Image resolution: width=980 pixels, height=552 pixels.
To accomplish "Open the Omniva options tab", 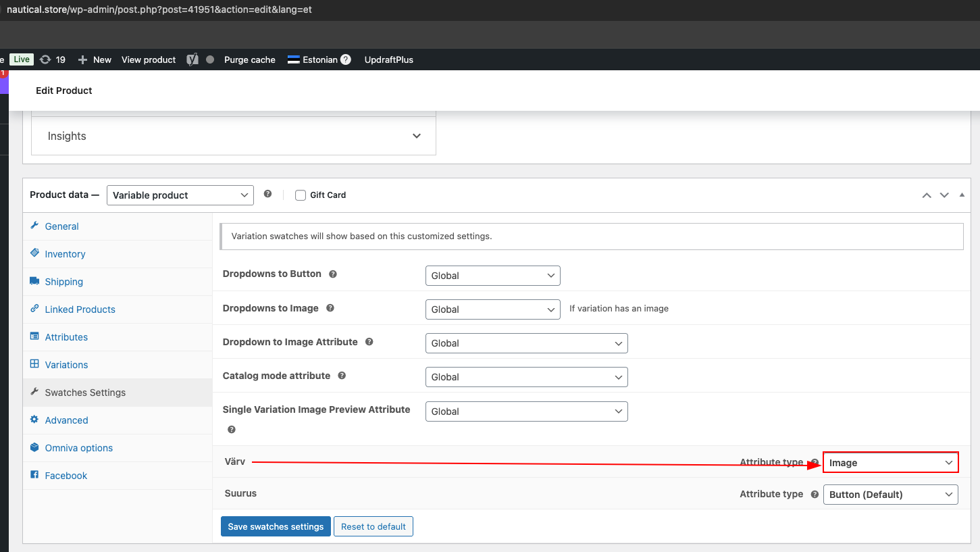I will pos(118,448).
